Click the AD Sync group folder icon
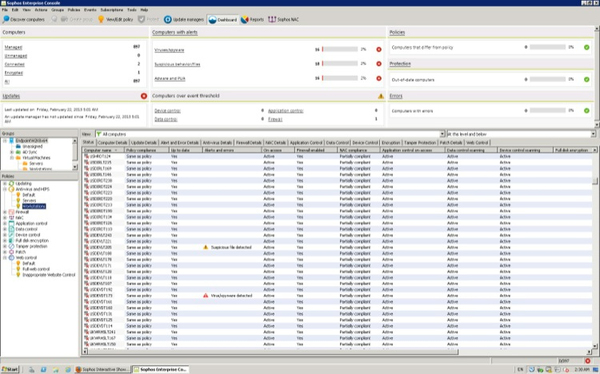The width and height of the screenshot is (600, 374). (x=18, y=152)
